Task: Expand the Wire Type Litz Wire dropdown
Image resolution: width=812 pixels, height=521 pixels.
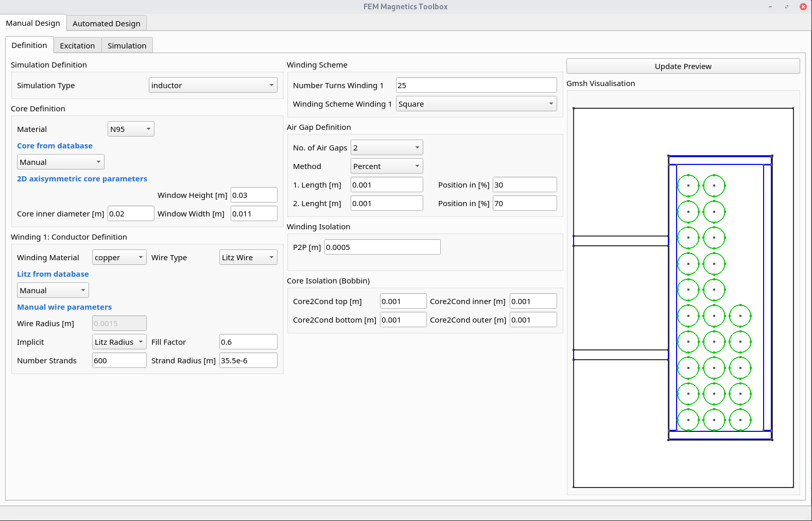Action: tap(248, 257)
